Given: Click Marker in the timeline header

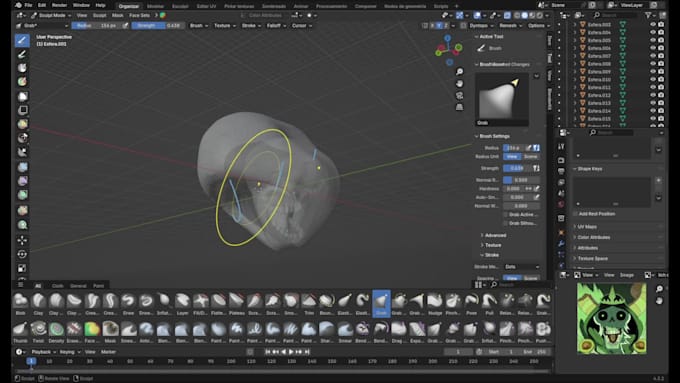Looking at the screenshot, I should (108, 352).
